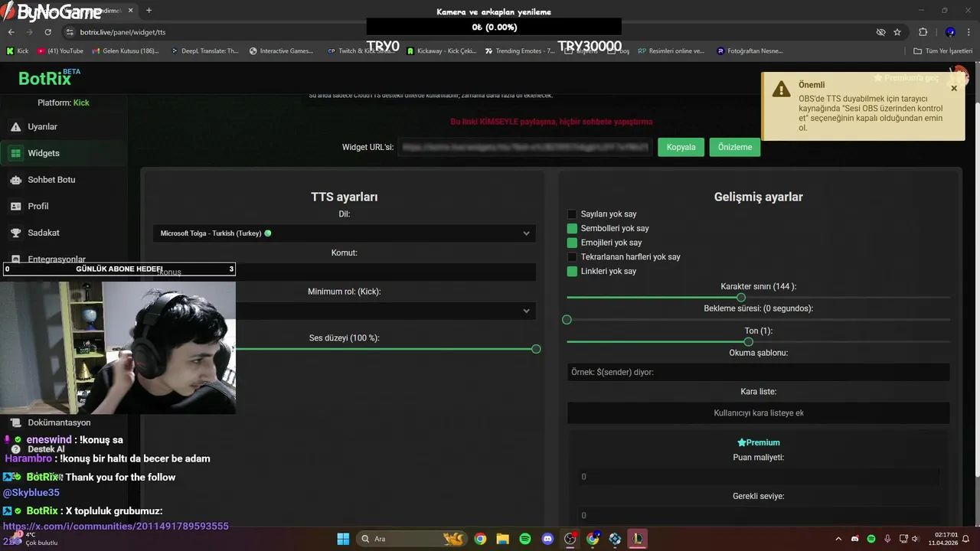The image size is (980, 551).
Task: Click the Widgets grid icon
Action: click(x=15, y=153)
